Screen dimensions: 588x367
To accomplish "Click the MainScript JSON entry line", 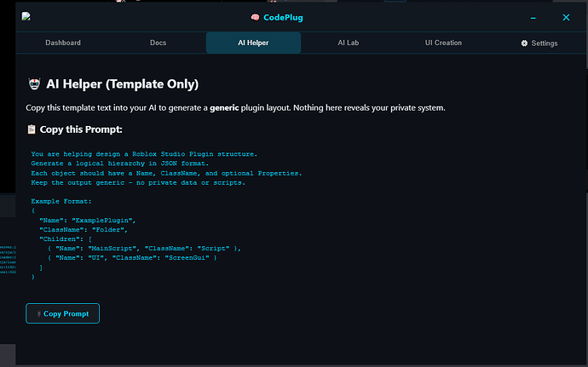I will tap(144, 249).
